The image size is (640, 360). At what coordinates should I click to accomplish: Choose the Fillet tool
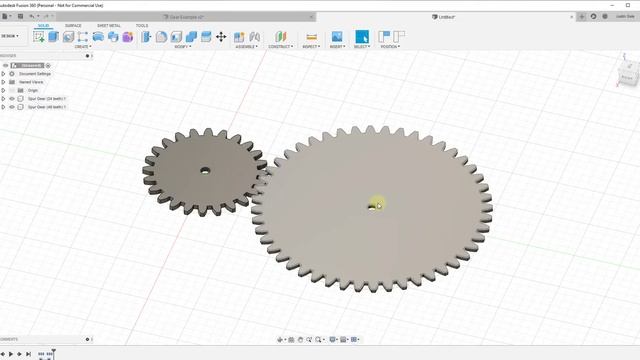point(161,37)
